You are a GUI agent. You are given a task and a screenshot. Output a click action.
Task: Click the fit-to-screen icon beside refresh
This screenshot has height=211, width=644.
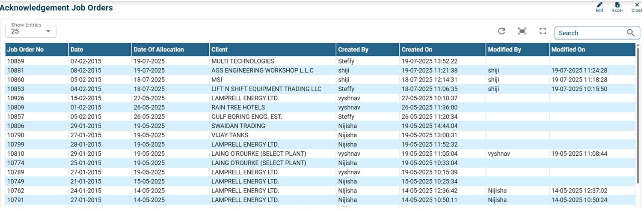pyautogui.click(x=522, y=31)
